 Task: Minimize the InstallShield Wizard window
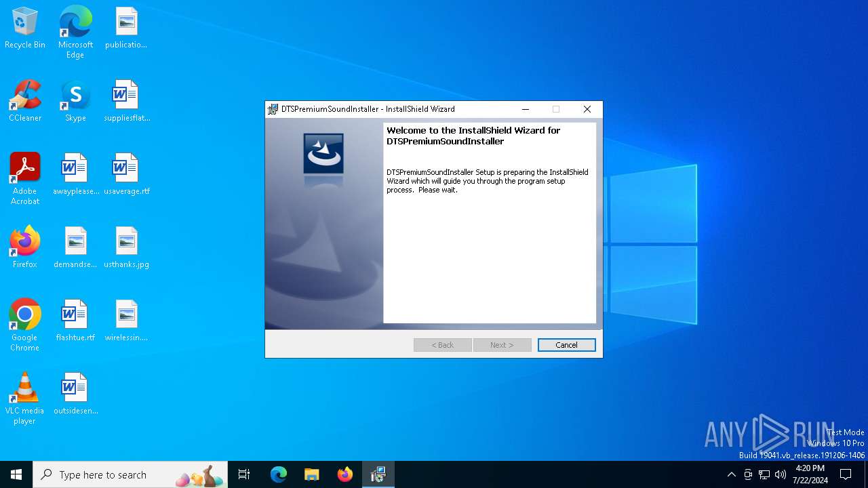click(x=526, y=109)
